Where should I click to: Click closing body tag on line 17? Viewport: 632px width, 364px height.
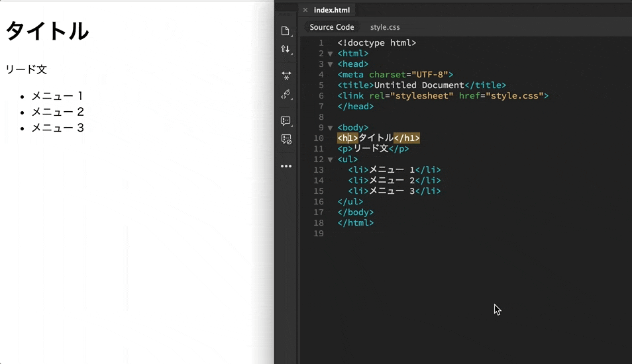[x=356, y=212]
